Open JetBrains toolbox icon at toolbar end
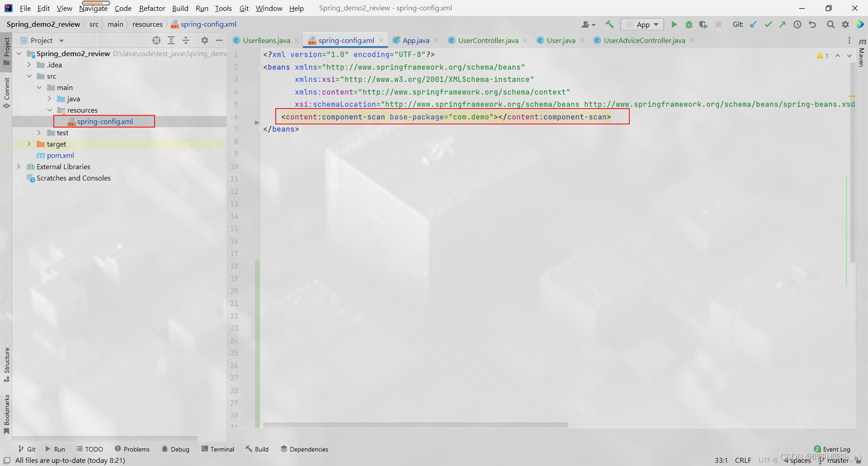 pos(860,24)
